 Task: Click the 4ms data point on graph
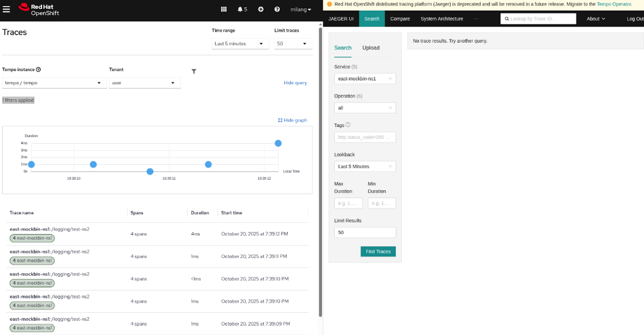[x=278, y=143]
